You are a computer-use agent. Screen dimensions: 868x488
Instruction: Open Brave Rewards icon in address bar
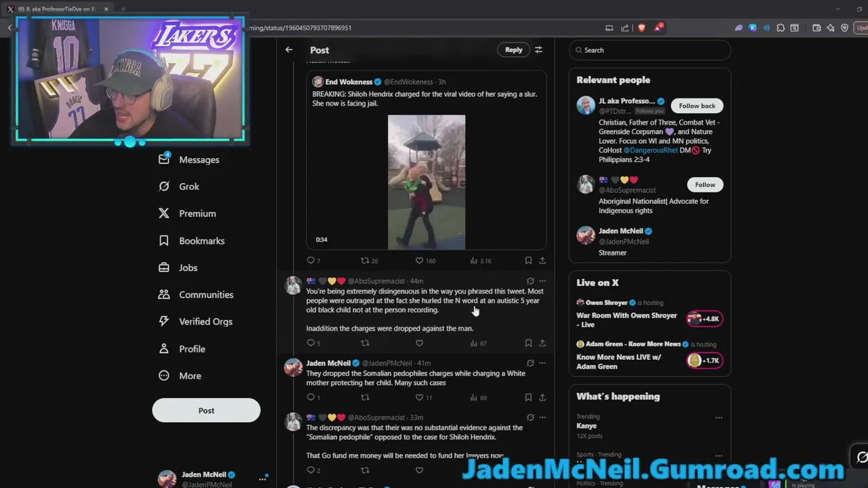point(658,28)
